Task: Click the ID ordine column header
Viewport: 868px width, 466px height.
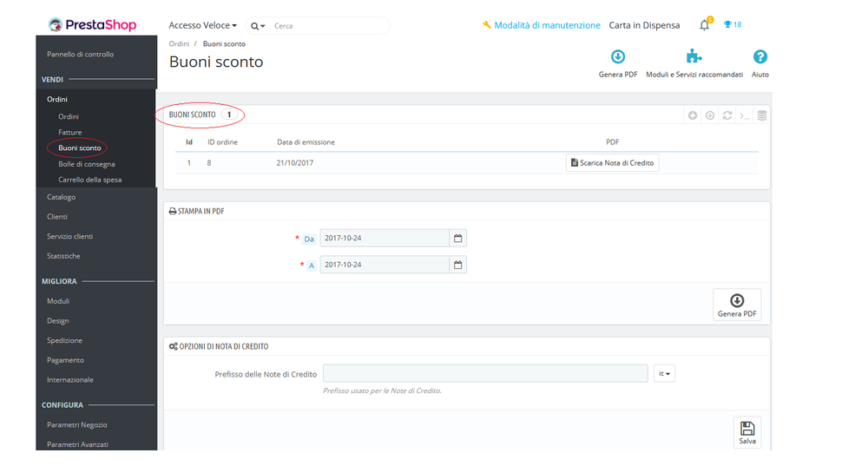Action: pos(222,142)
